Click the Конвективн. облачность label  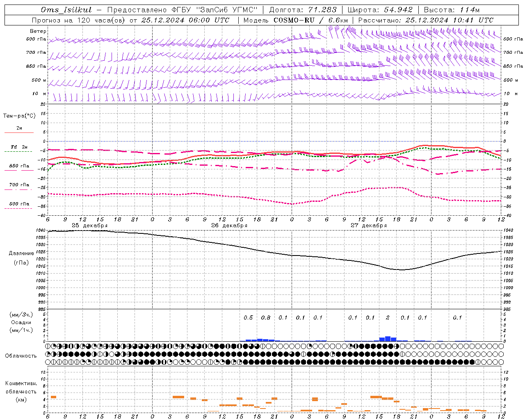coord(21,388)
